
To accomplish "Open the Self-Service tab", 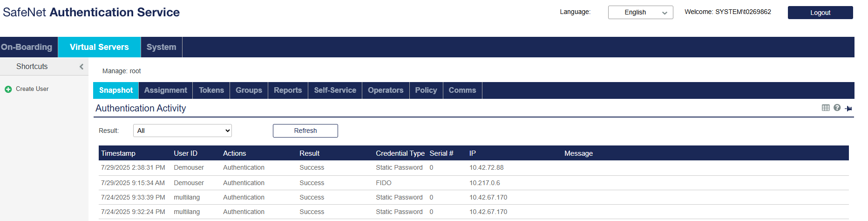I will pos(335,90).
